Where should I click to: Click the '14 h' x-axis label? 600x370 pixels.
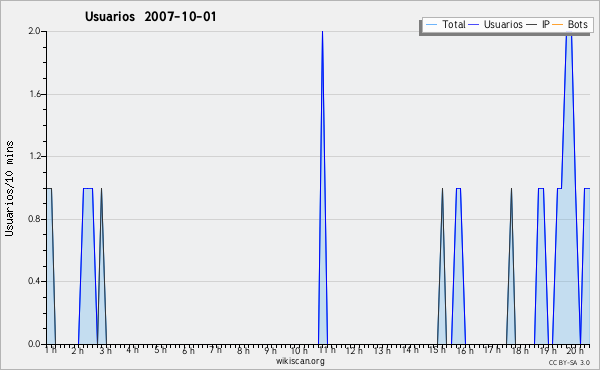pos(410,350)
